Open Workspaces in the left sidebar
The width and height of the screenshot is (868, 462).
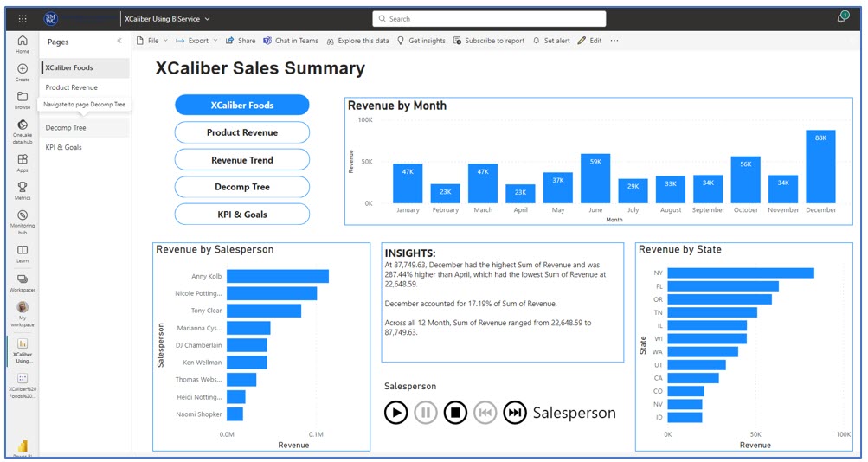[23, 283]
